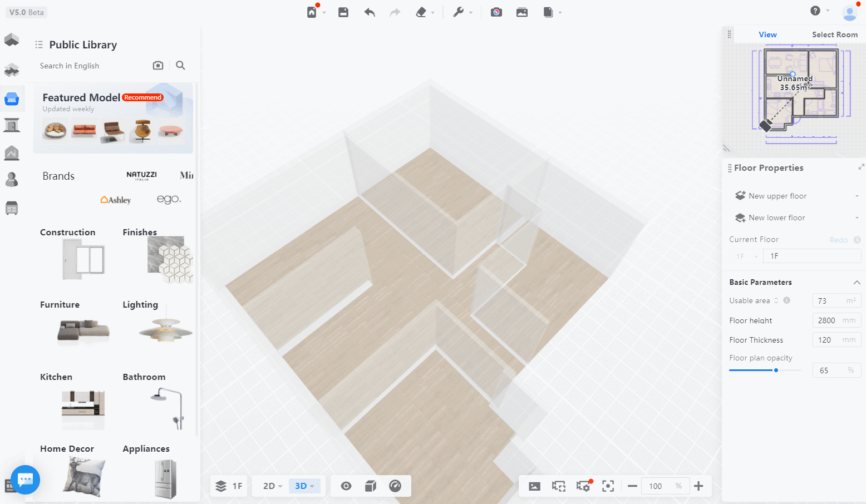This screenshot has width=866, height=504.
Task: Select the View tab in minimap
Action: [767, 34]
